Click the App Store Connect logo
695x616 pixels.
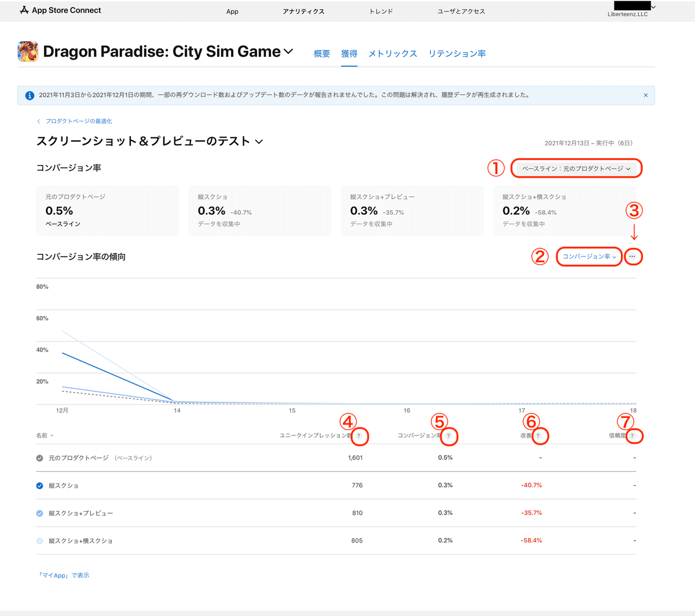click(60, 10)
